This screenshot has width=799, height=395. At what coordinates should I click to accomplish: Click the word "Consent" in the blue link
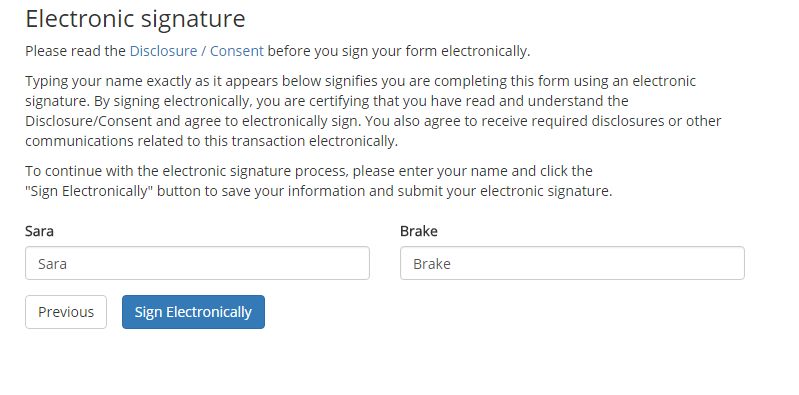(237, 51)
